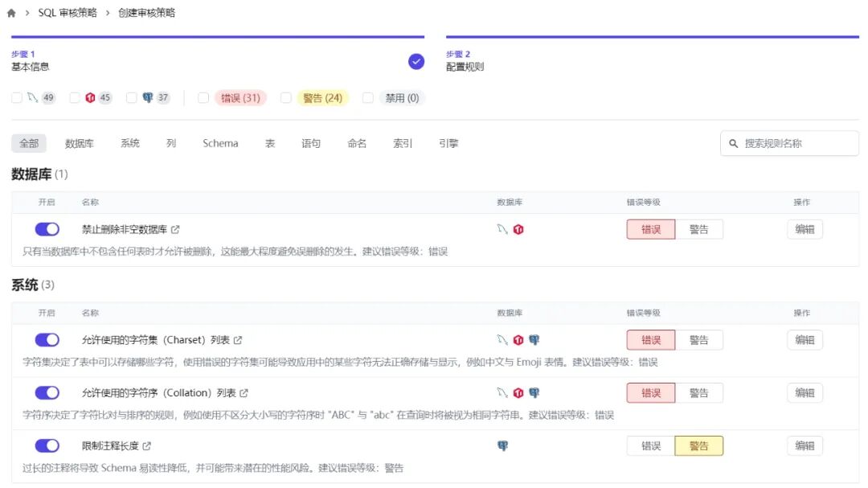Set 禁止删除非空数据库 level to 警告

click(x=699, y=229)
